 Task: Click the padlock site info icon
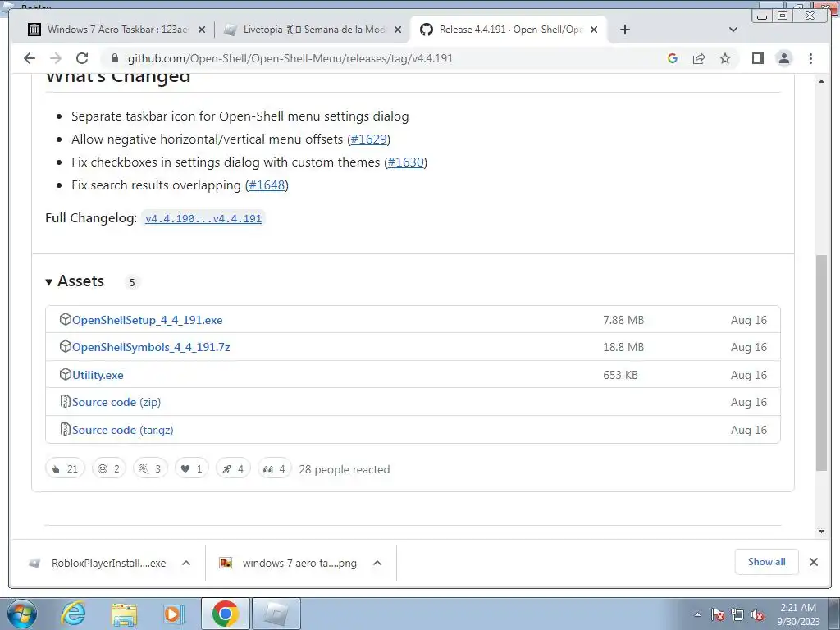pos(113,58)
